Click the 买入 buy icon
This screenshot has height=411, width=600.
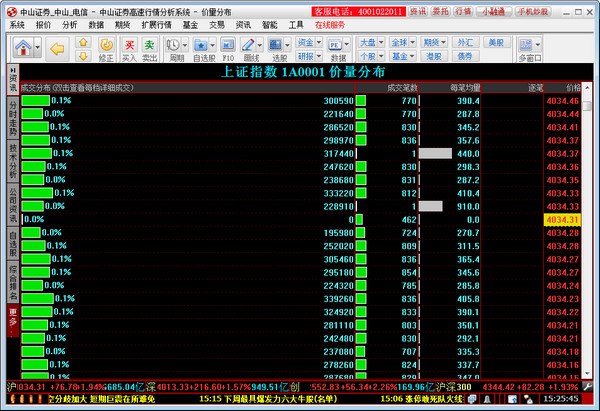pos(129,49)
